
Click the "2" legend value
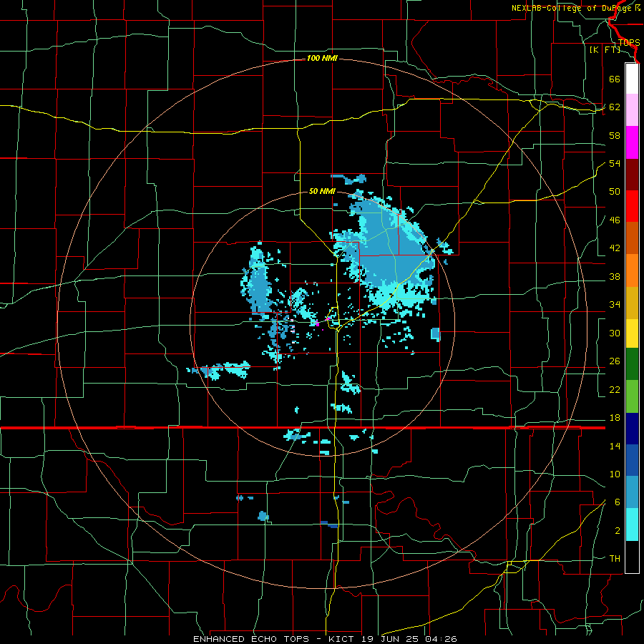(x=618, y=531)
